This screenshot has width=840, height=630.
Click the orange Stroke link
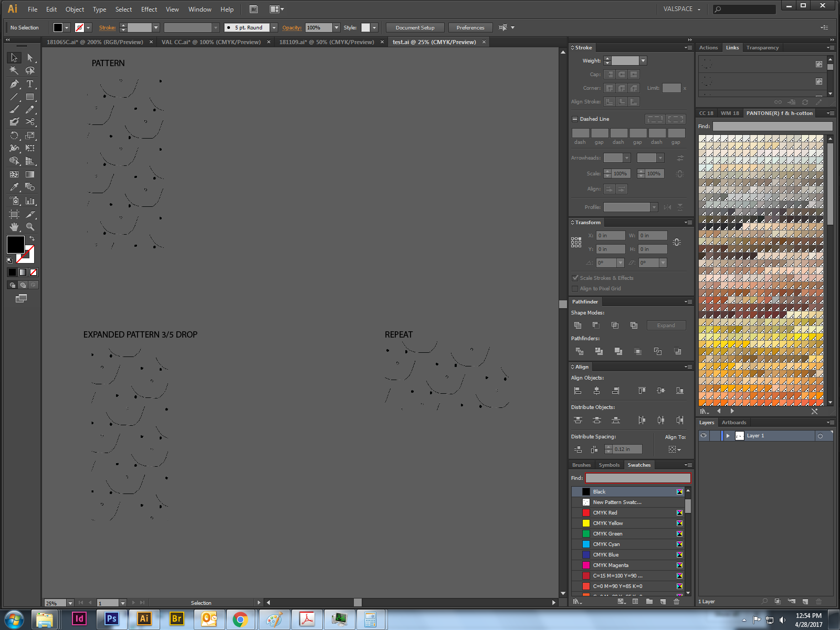tap(107, 28)
